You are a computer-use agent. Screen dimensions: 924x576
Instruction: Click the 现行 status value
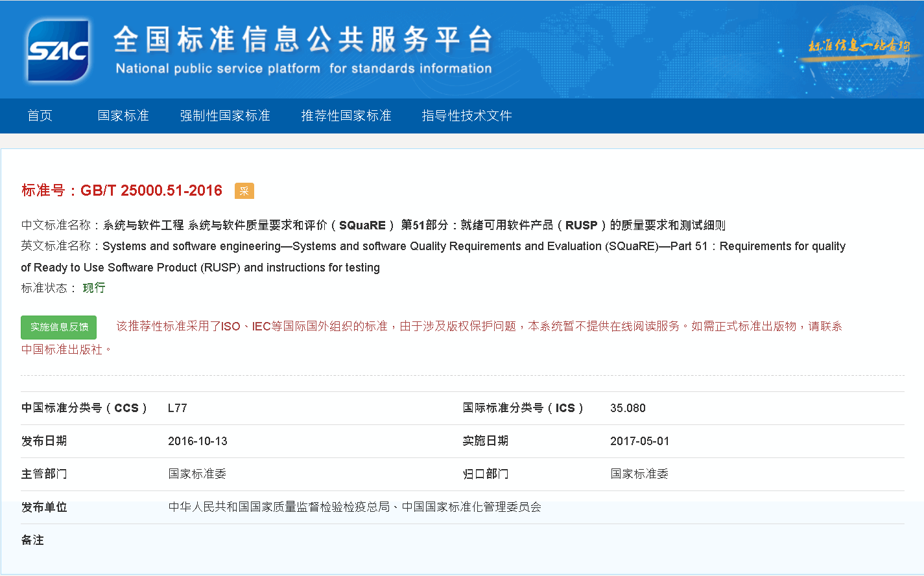click(94, 288)
